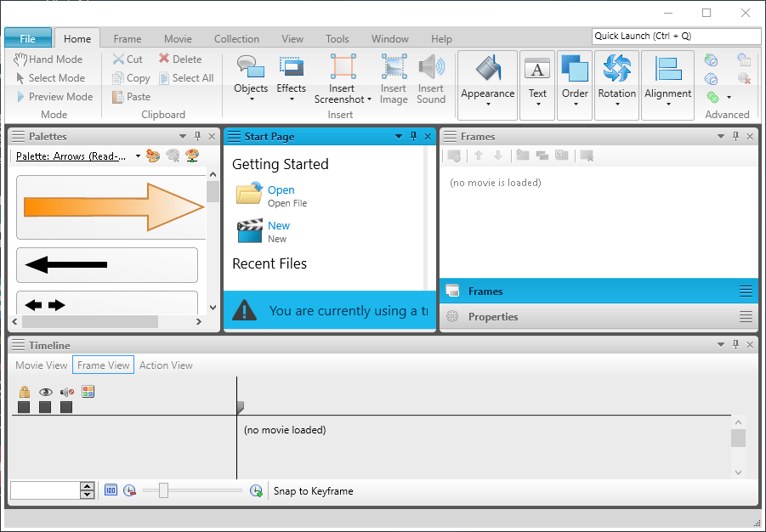Toggle the timeline mute sound square
The height and width of the screenshot is (532, 766).
[66, 407]
